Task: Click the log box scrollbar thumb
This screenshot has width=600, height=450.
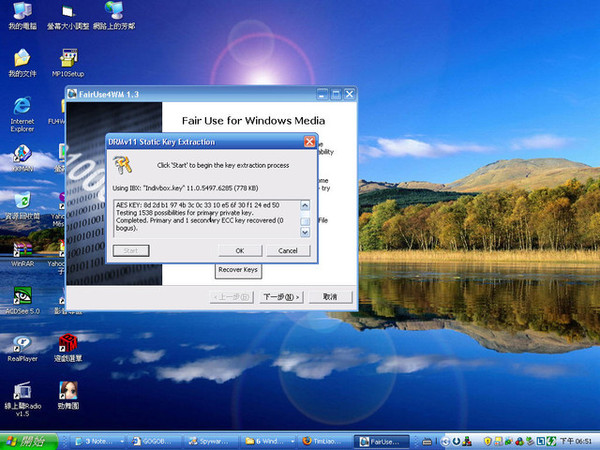Action: [x=305, y=221]
